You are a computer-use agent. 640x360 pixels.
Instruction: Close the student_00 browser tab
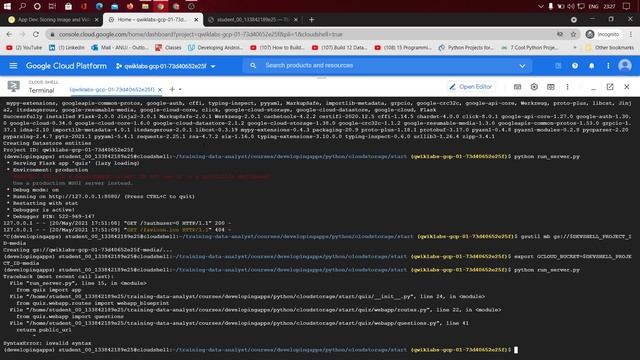[x=296, y=20]
